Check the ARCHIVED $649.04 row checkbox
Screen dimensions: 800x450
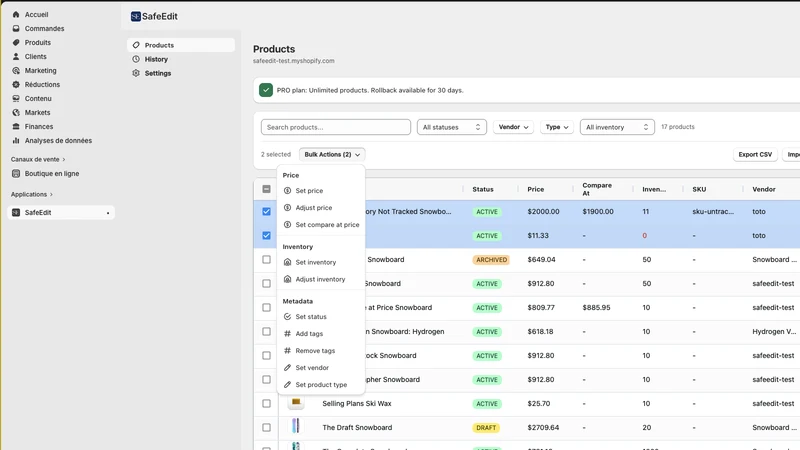coord(266,259)
